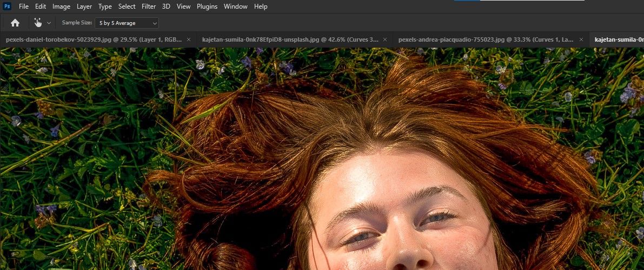Go to the Home screen icon
The width and height of the screenshot is (644, 270).
coord(15,23)
